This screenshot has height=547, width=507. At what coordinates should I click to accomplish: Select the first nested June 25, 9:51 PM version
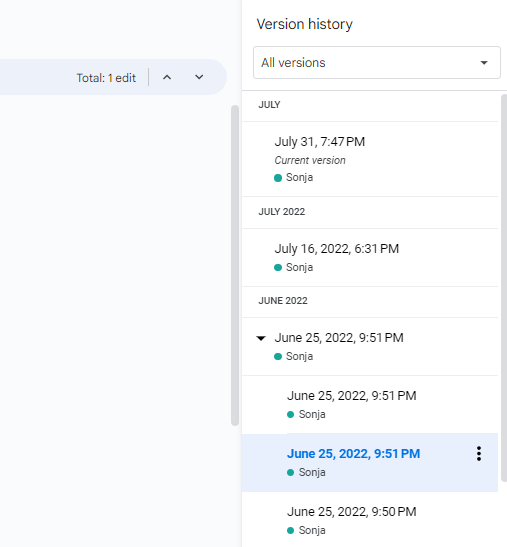coord(370,405)
